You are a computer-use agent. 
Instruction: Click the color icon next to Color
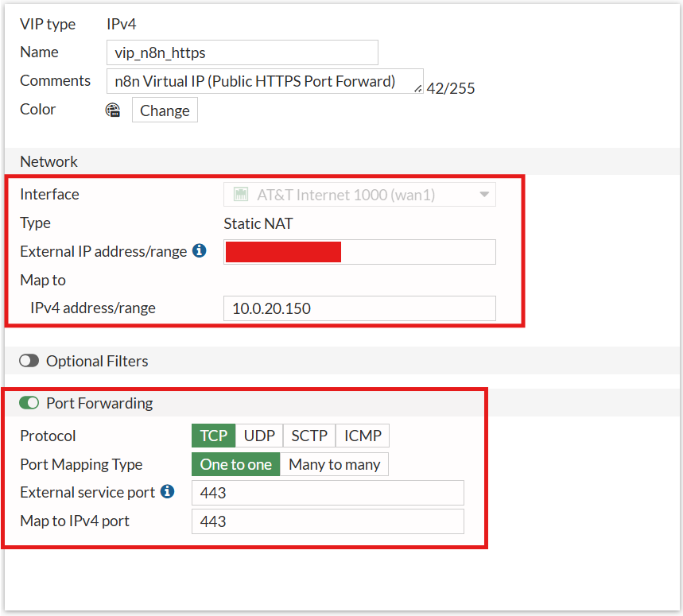(113, 110)
